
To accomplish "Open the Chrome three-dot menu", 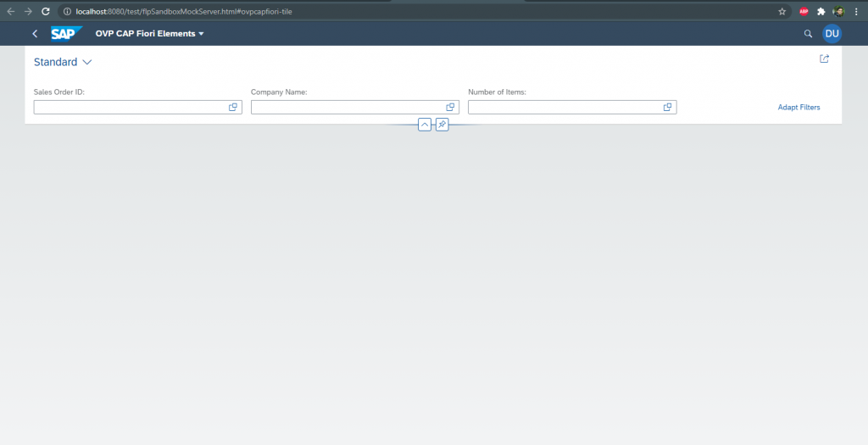I will click(856, 11).
